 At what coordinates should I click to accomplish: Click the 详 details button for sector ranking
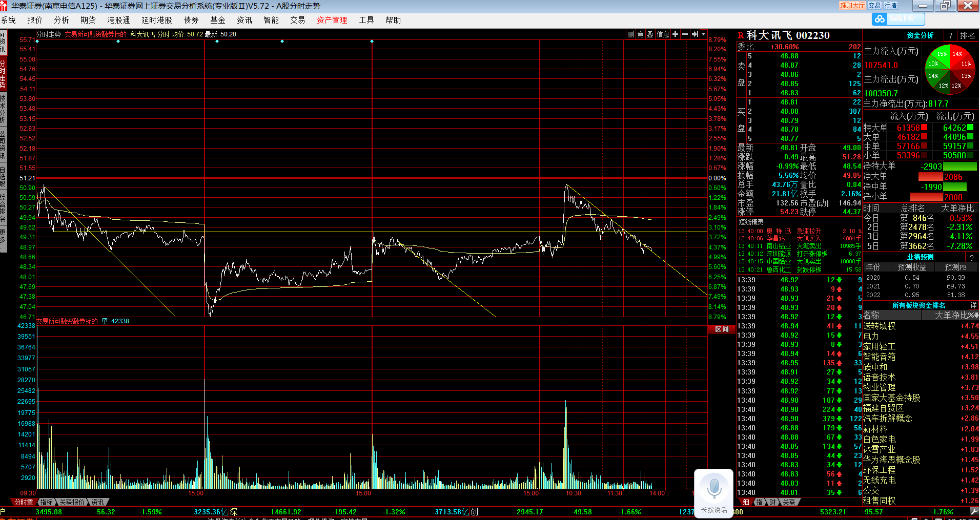tap(973, 305)
